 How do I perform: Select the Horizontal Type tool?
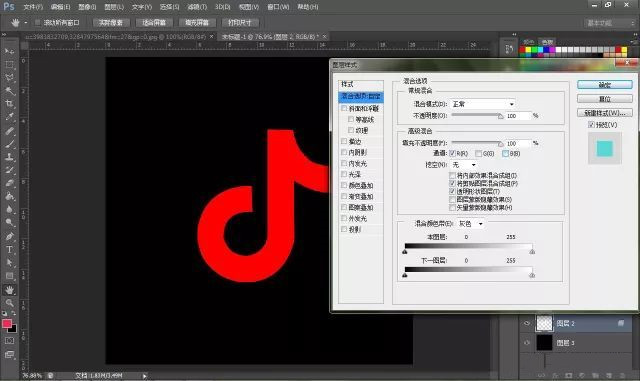(x=9, y=249)
